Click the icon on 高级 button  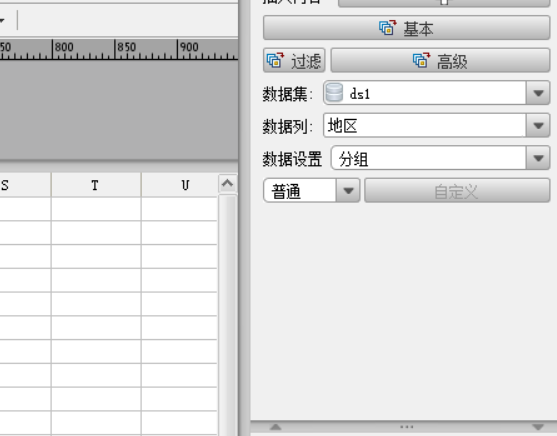pyautogui.click(x=422, y=60)
